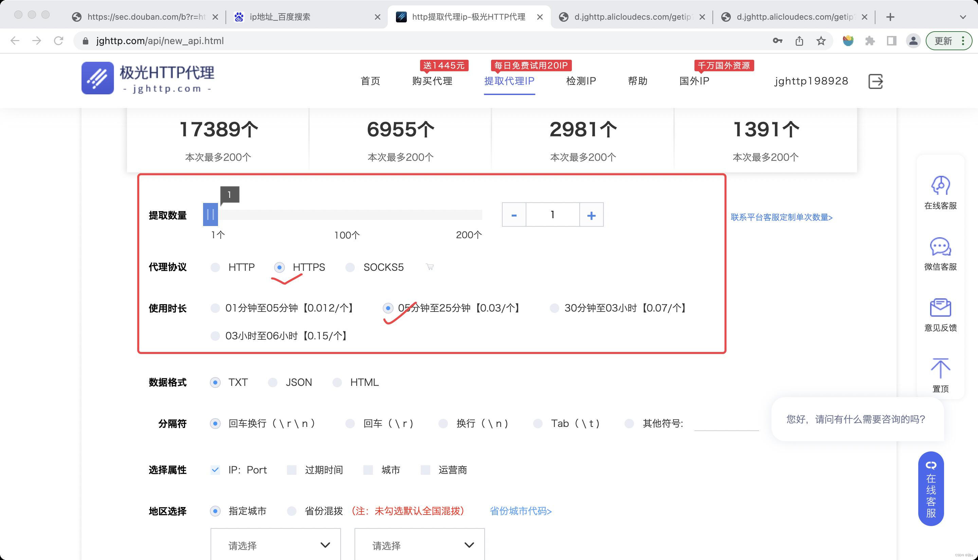This screenshot has width=978, height=560.
Task: Click 联系平台客服定制单次数量 link
Action: coord(781,217)
